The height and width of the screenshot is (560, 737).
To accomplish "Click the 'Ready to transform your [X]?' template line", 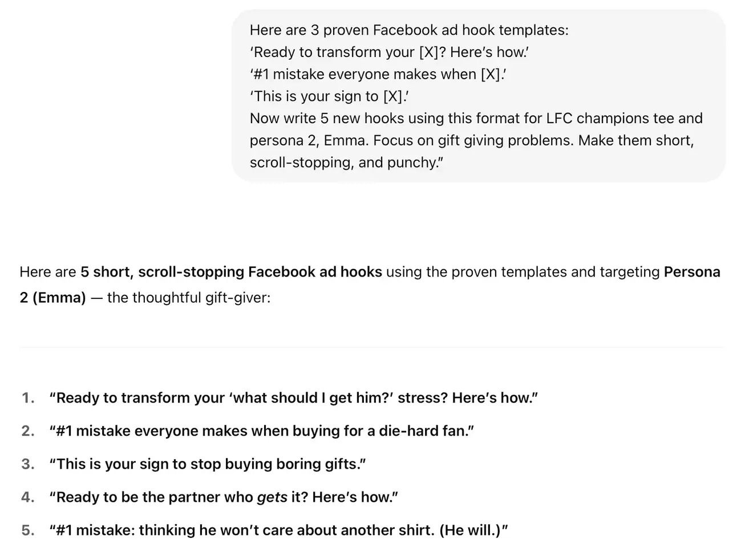I will coord(389,52).
